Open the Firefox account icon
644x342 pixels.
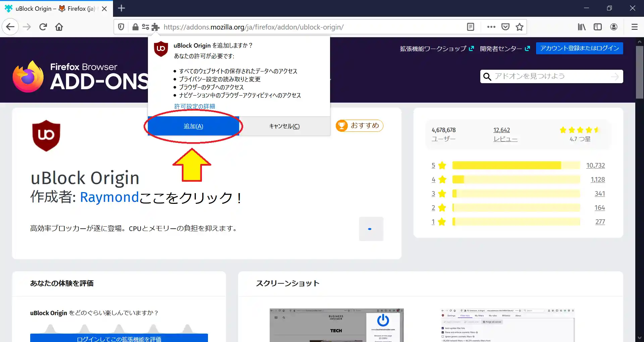pyautogui.click(x=614, y=27)
